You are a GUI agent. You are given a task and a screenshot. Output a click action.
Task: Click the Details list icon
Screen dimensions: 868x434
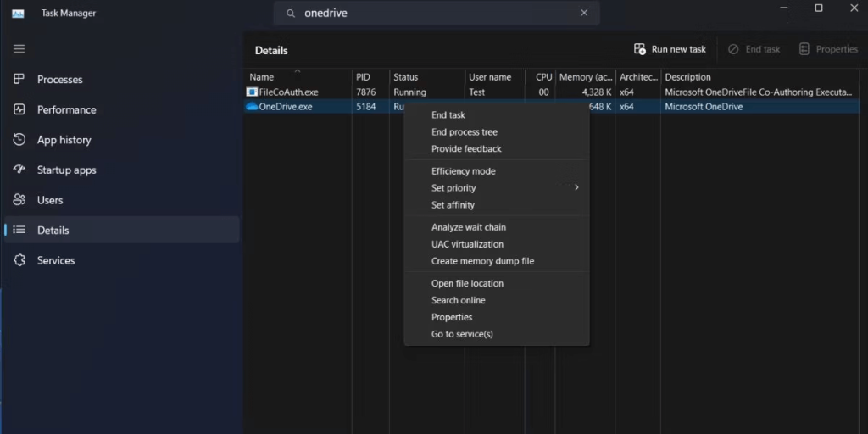(19, 230)
